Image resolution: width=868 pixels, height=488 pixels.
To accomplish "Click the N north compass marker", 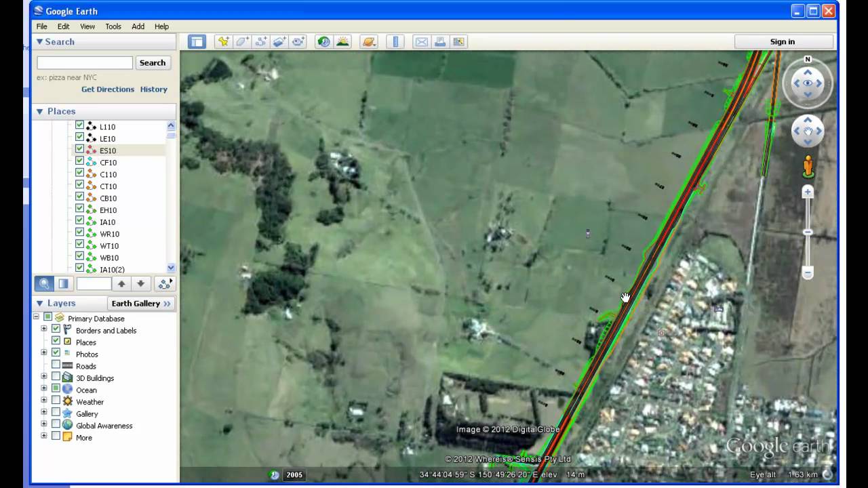I will (x=808, y=60).
